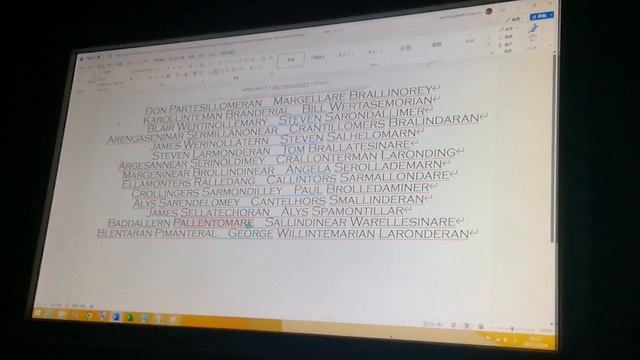Viewport: 640px width, 360px height.
Task: Click the name "James Werinollatern"
Action: coord(211,144)
